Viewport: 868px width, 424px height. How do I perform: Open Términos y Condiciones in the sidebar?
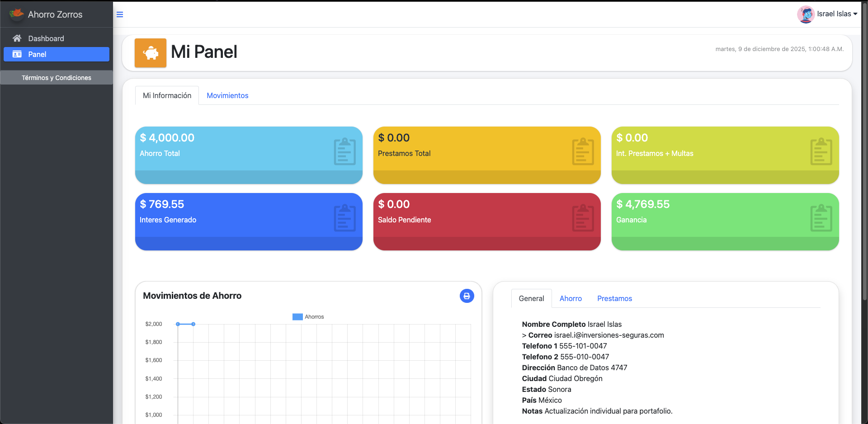point(56,77)
